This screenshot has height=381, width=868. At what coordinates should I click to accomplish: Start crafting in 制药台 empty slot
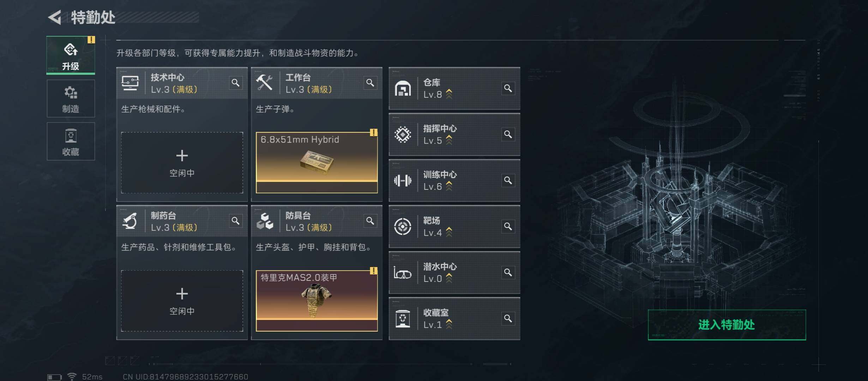(182, 301)
